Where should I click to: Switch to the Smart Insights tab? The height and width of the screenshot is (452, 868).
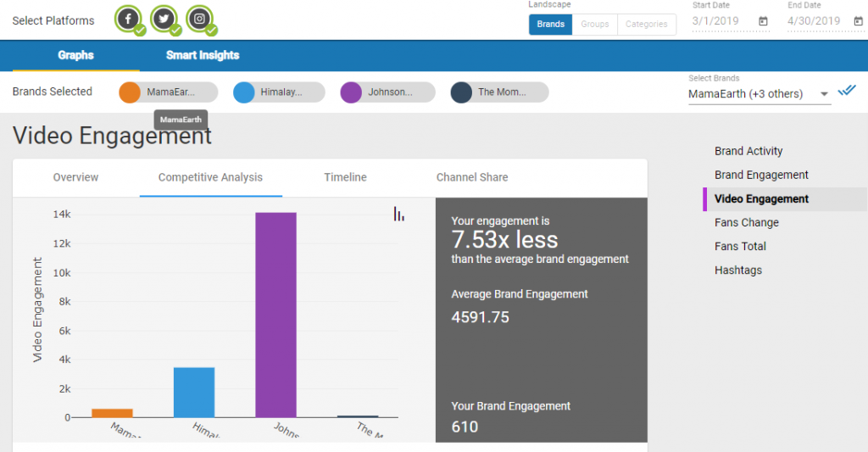coord(203,55)
